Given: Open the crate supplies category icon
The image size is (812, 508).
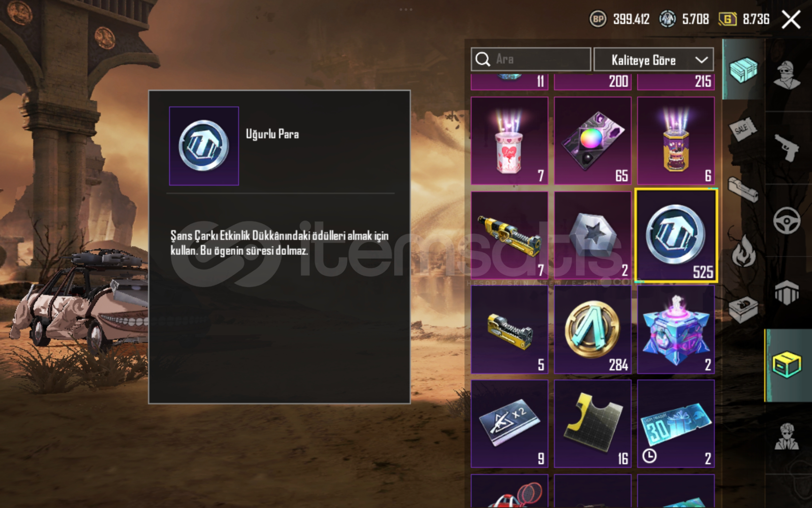Looking at the screenshot, I should [743, 70].
